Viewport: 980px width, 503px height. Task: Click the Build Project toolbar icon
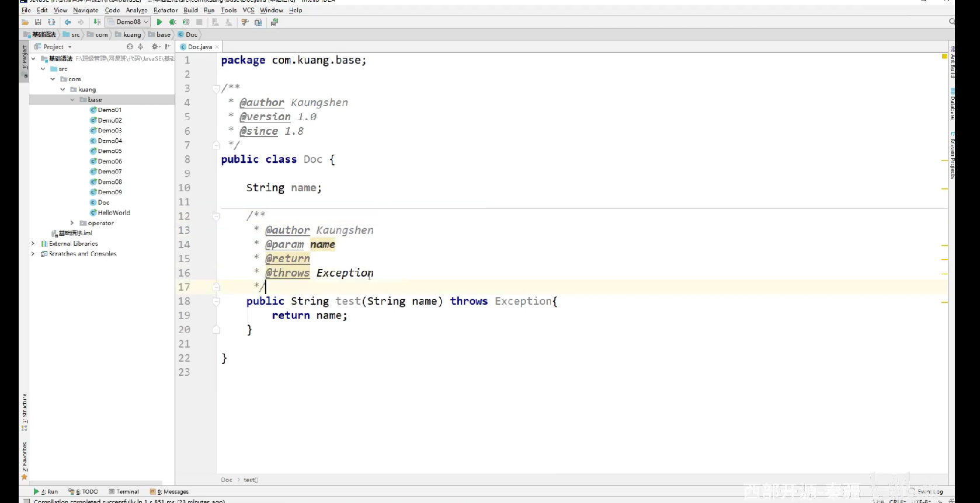click(x=97, y=22)
